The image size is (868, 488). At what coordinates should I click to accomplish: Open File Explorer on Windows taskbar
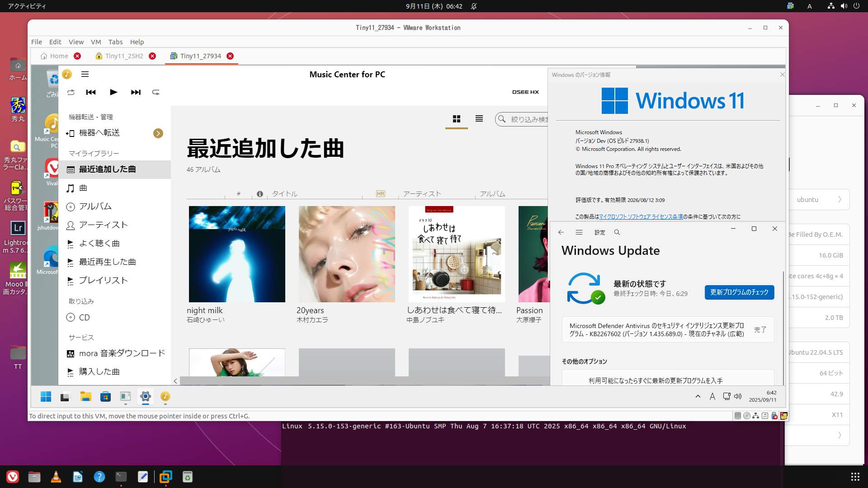click(x=85, y=397)
